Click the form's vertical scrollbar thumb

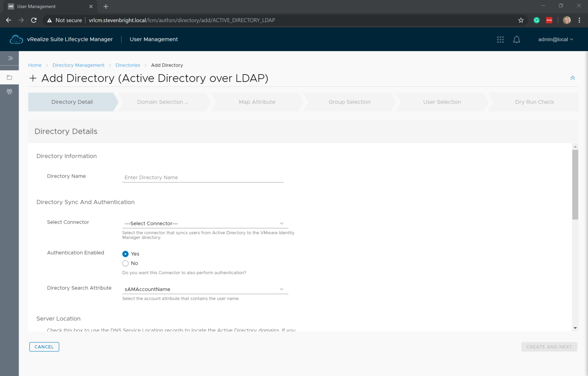pos(575,185)
